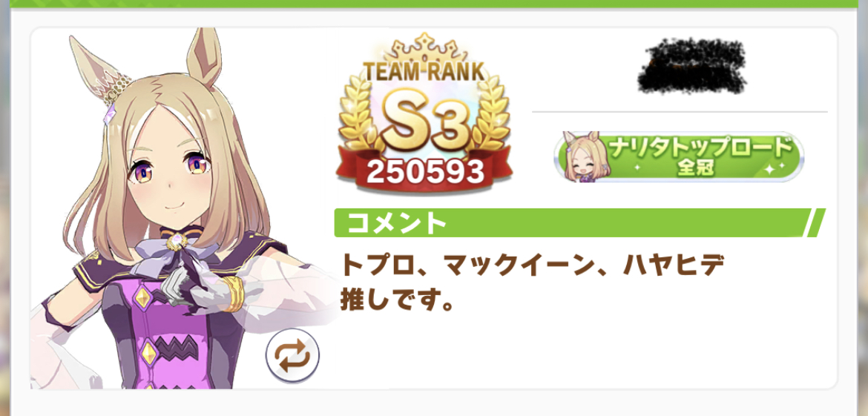Tap the circular swap-character arrows icon

(x=292, y=356)
